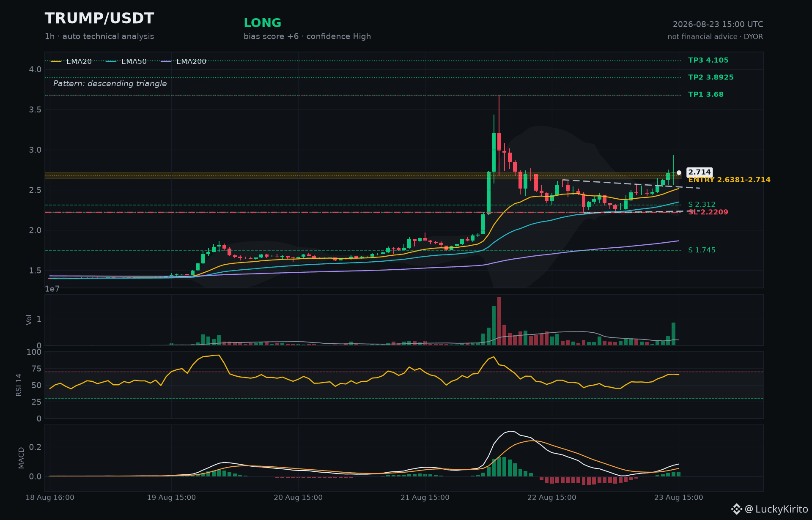Click the EMA50 legend label

click(134, 61)
